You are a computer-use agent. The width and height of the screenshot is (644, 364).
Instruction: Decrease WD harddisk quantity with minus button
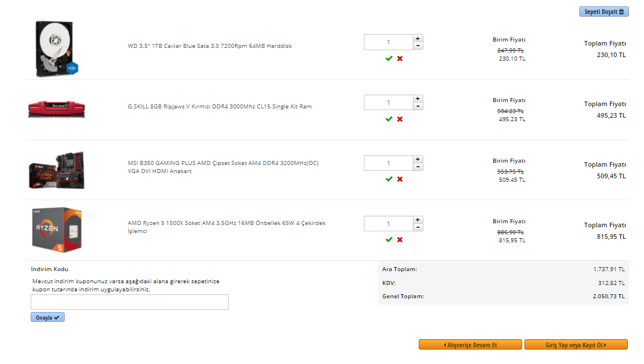418,46
